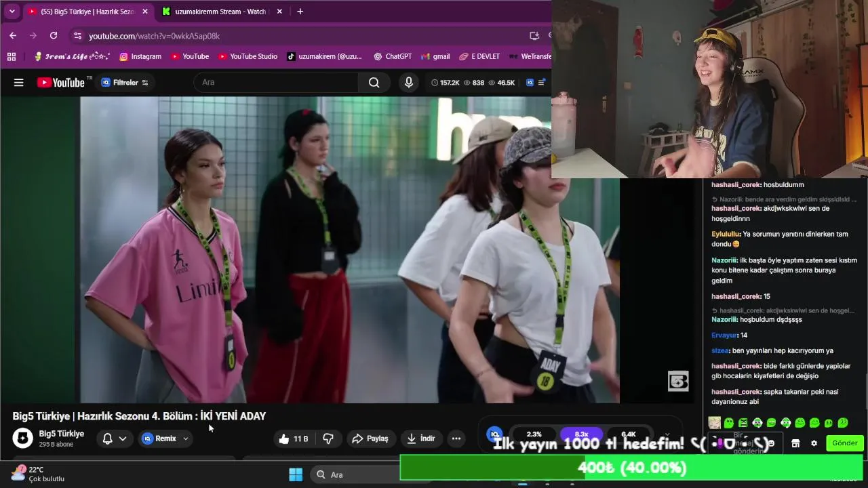Click username sizea in chat
Image resolution: width=868 pixels, height=488 pixels.
[x=720, y=351]
